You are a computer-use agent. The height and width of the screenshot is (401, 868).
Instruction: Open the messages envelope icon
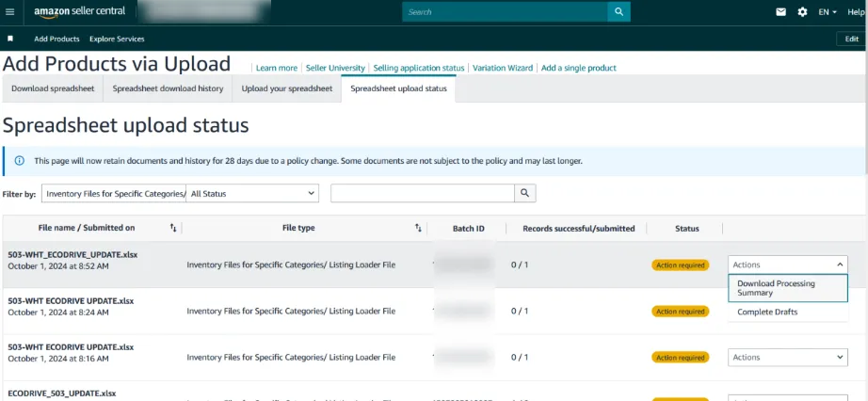tap(780, 12)
